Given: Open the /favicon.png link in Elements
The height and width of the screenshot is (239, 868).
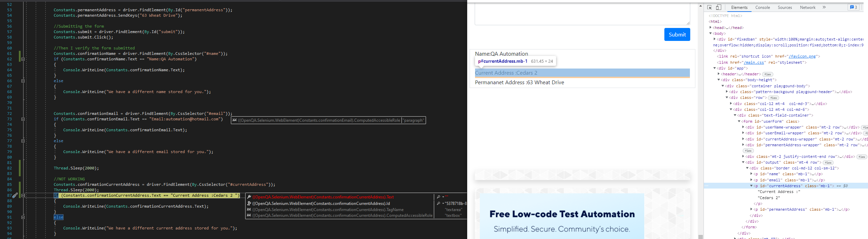Looking at the screenshot, I should coord(803,57).
